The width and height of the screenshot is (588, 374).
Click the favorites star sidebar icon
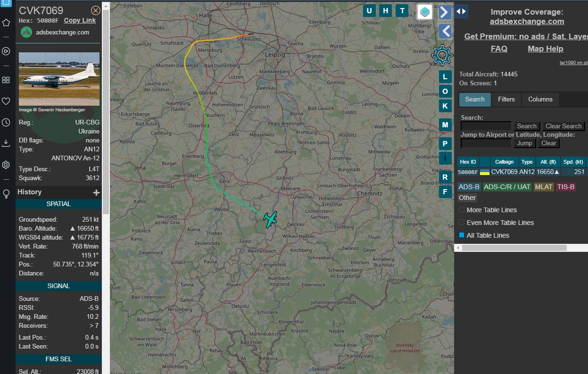pos(6,23)
